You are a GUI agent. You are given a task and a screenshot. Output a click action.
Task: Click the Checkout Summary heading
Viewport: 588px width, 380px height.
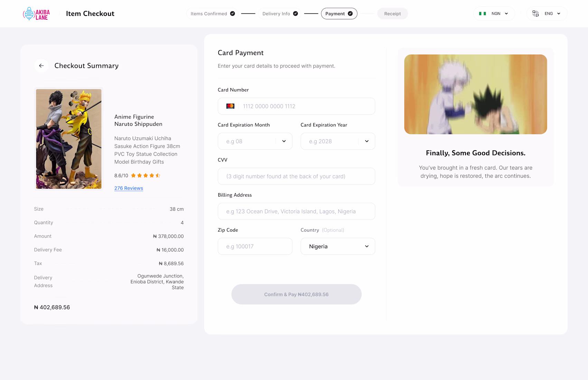(86, 66)
